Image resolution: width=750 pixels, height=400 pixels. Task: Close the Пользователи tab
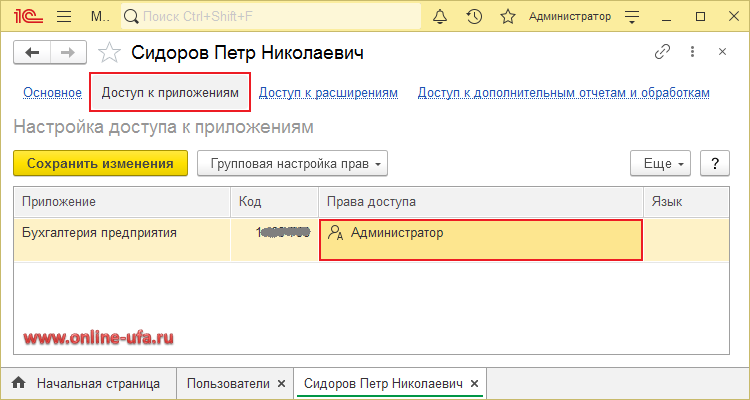pyautogui.click(x=282, y=383)
